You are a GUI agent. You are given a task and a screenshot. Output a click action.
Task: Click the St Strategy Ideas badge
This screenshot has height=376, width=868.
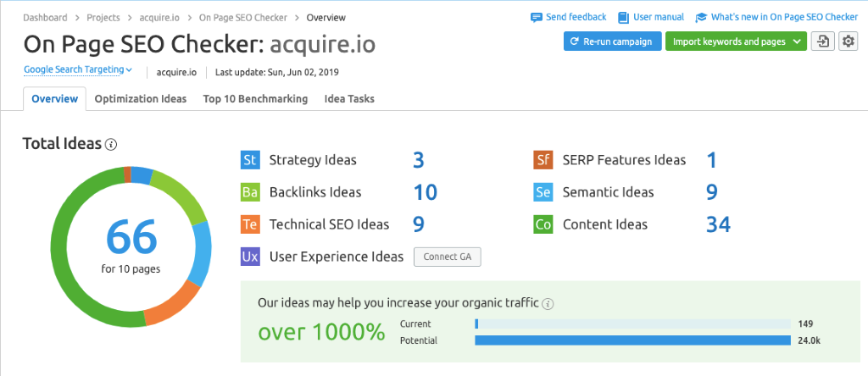click(250, 160)
